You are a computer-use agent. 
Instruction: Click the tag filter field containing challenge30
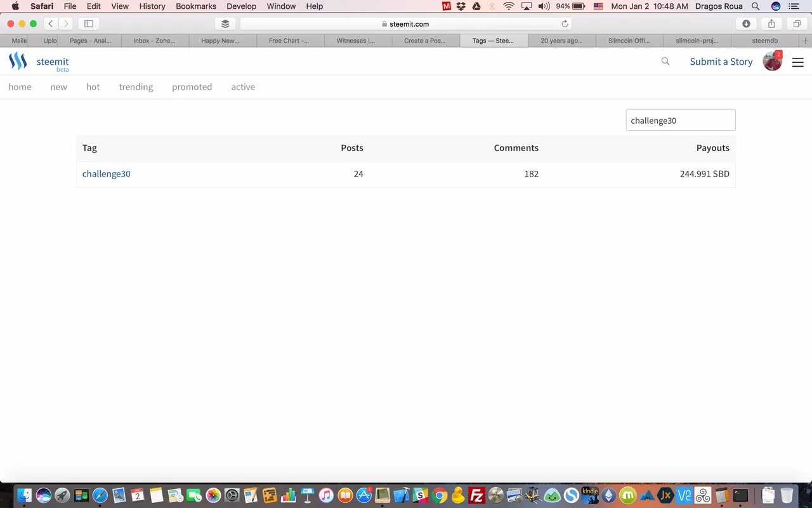[x=681, y=120]
